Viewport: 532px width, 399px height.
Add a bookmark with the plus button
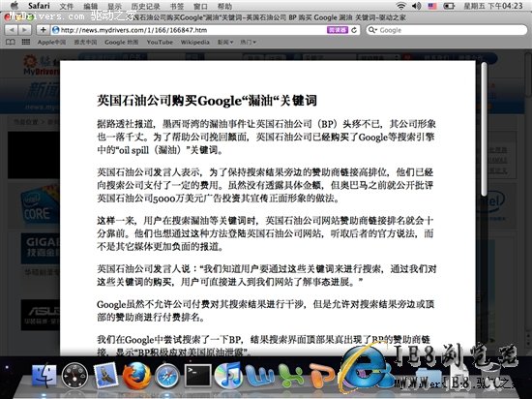click(43, 30)
